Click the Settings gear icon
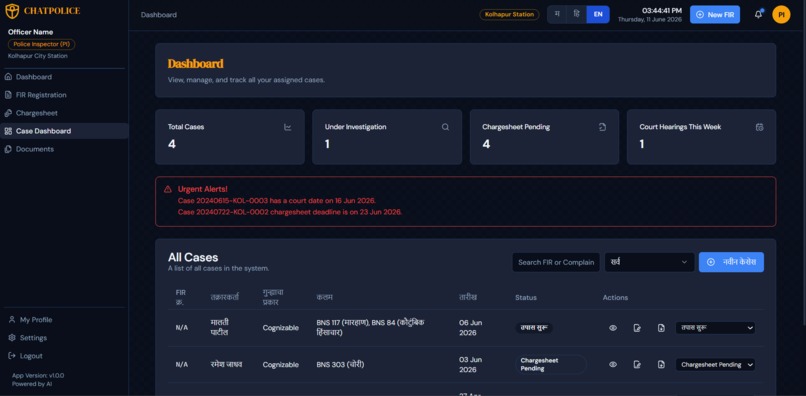Screen dimensions: 806x396 pyautogui.click(x=12, y=338)
